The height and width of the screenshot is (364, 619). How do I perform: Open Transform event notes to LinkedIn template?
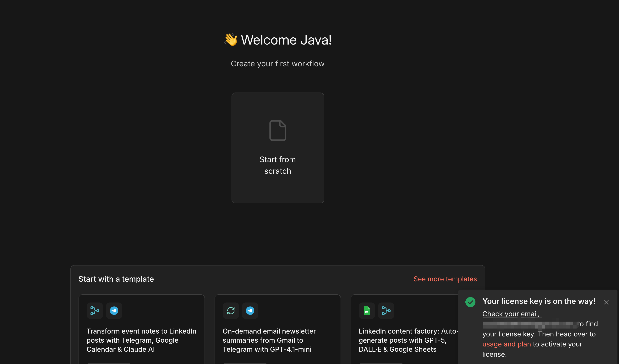141,340
